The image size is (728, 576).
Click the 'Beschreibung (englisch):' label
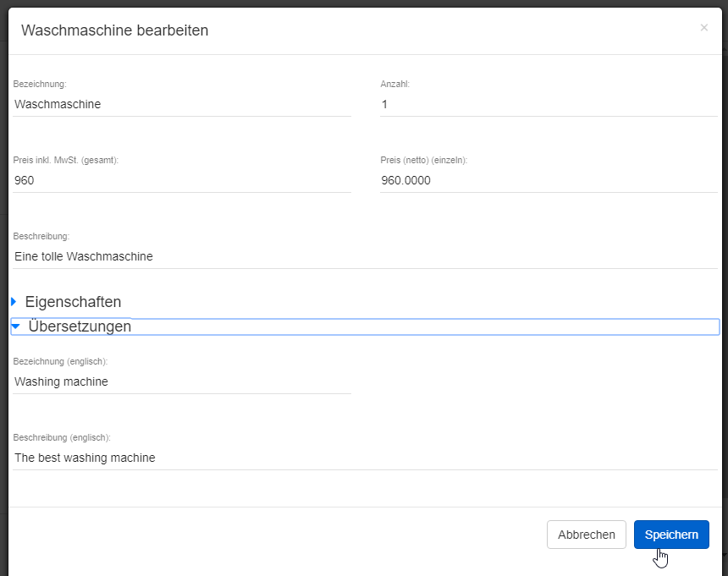click(x=62, y=437)
